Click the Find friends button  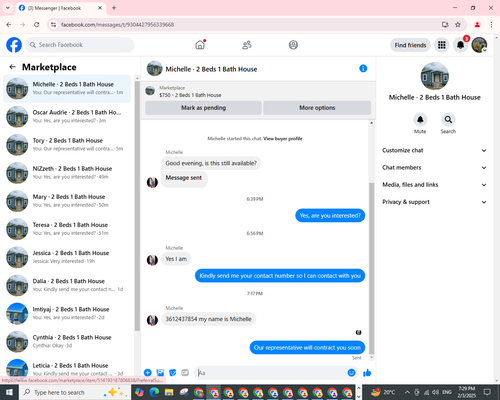[410, 45]
